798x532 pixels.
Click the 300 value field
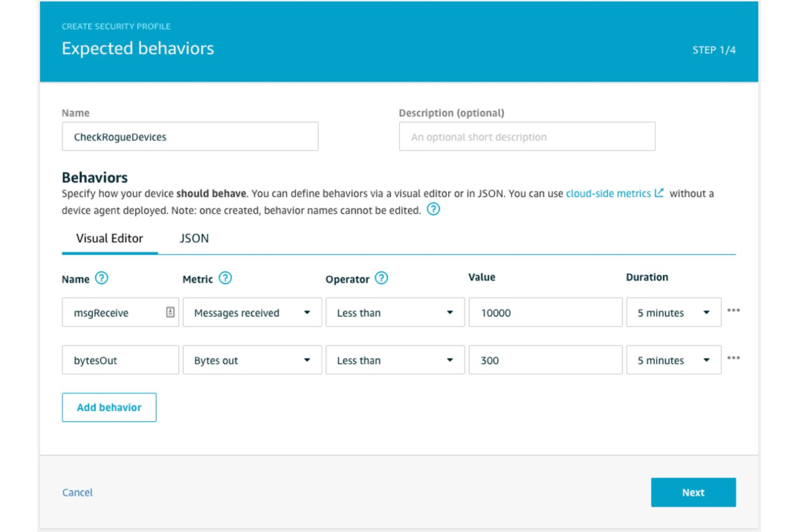545,360
